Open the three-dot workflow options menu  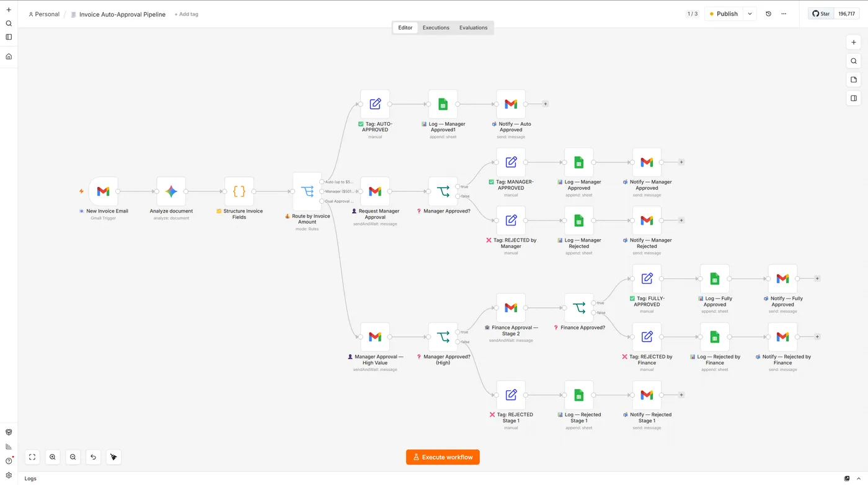[x=784, y=14]
